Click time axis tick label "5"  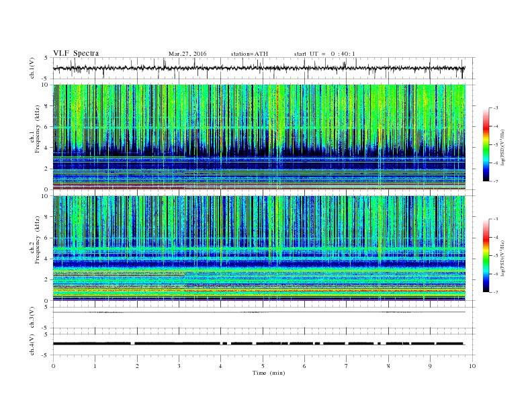(x=263, y=366)
